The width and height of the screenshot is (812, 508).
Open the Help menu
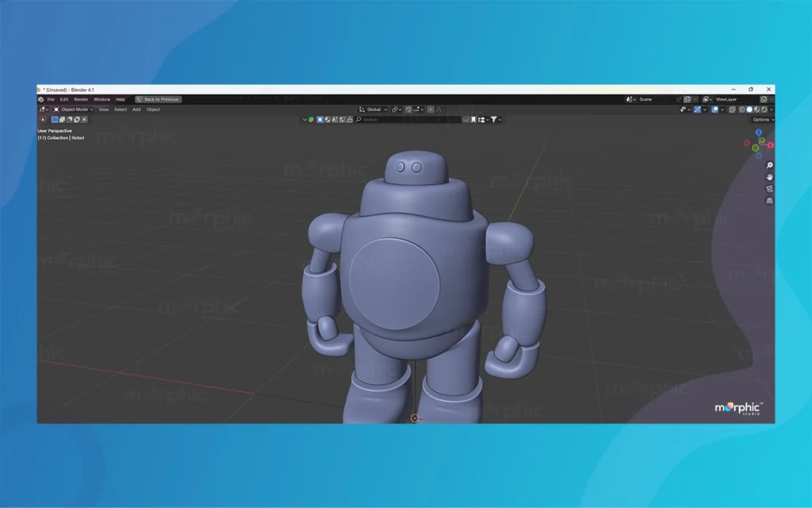[x=121, y=99]
